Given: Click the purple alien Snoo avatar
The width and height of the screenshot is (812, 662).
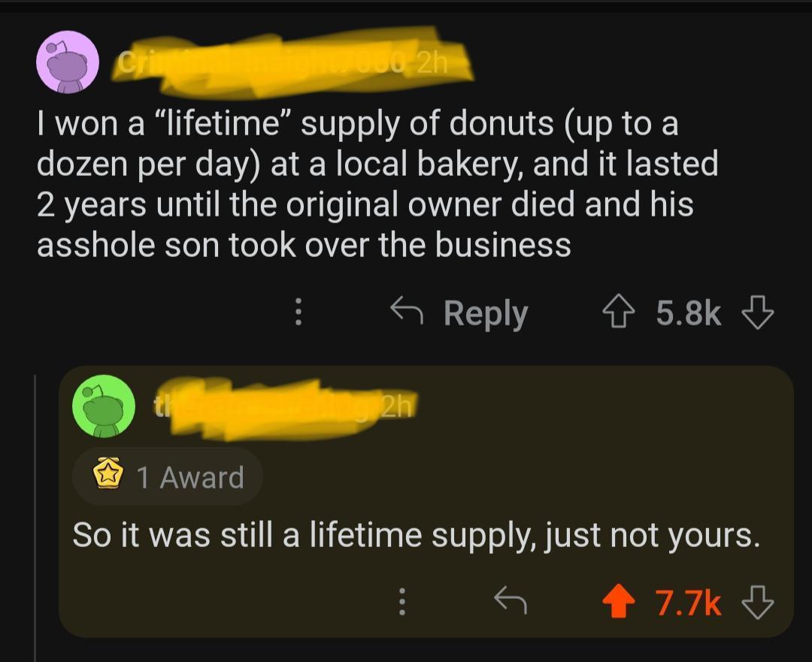Looking at the screenshot, I should (x=67, y=62).
